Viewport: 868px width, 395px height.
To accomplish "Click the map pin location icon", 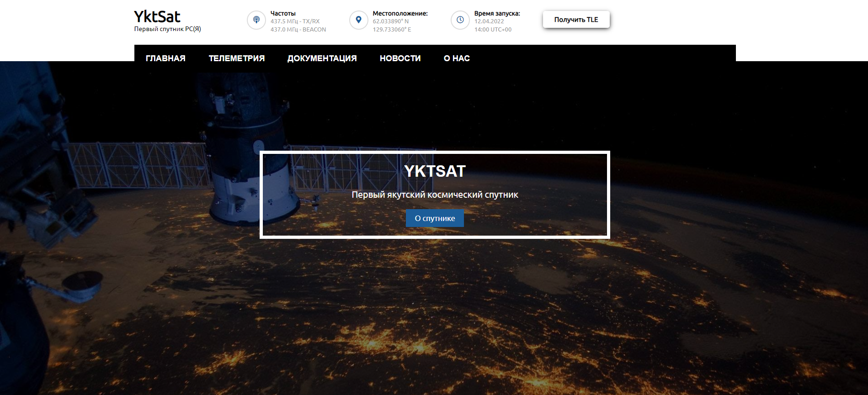I will coord(359,20).
